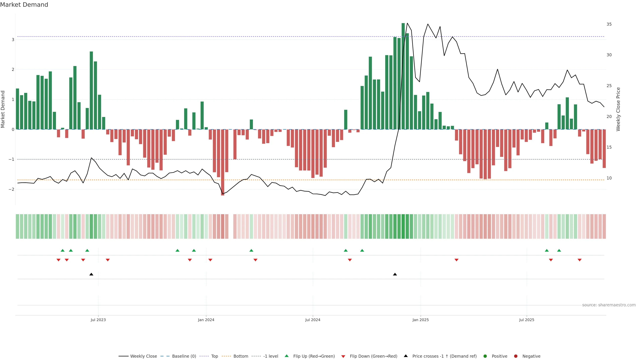Click the black price-cross marker before Jul 2023
644x362 pixels.
click(91, 274)
